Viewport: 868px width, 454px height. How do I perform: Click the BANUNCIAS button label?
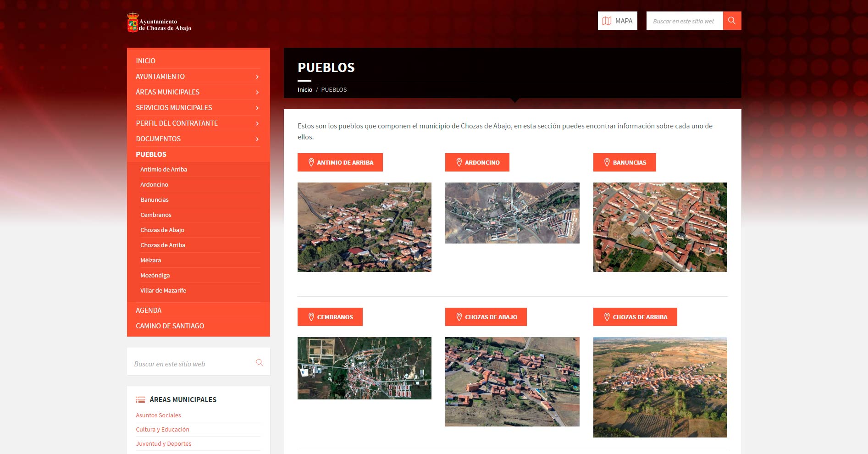[x=630, y=162]
